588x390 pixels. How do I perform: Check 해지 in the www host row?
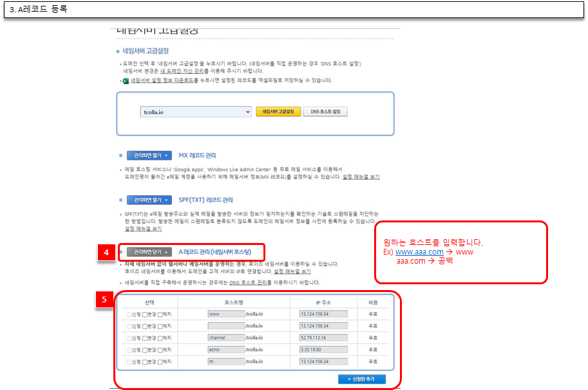(160, 315)
